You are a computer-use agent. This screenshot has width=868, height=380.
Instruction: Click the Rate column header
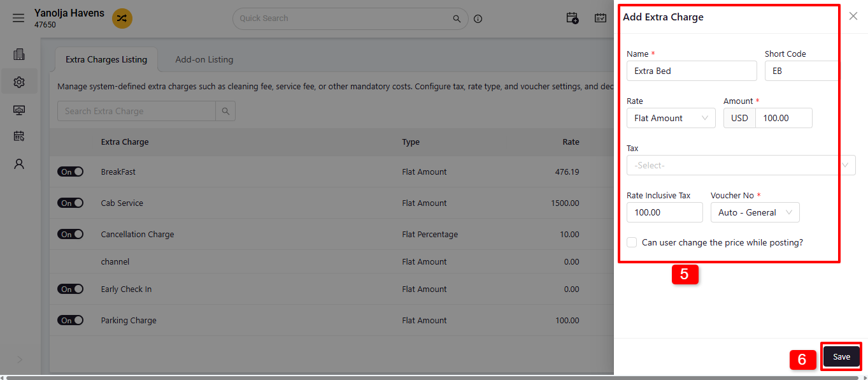point(571,142)
